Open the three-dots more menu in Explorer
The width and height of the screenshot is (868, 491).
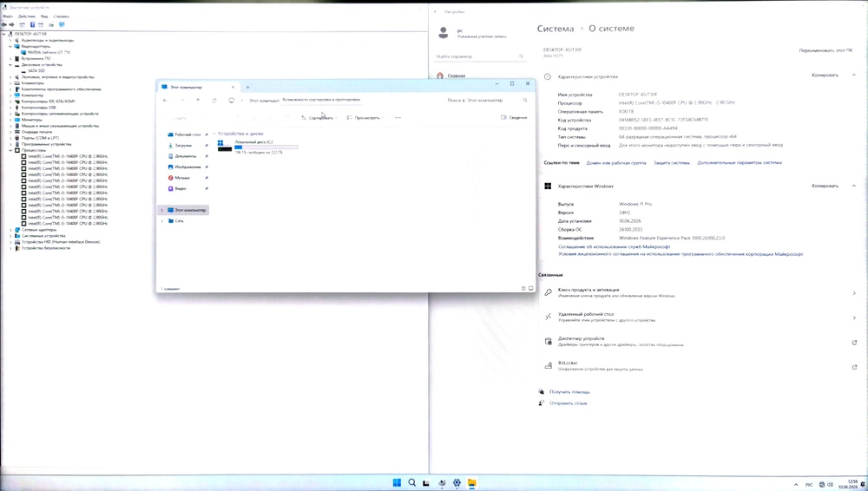pyautogui.click(x=398, y=118)
